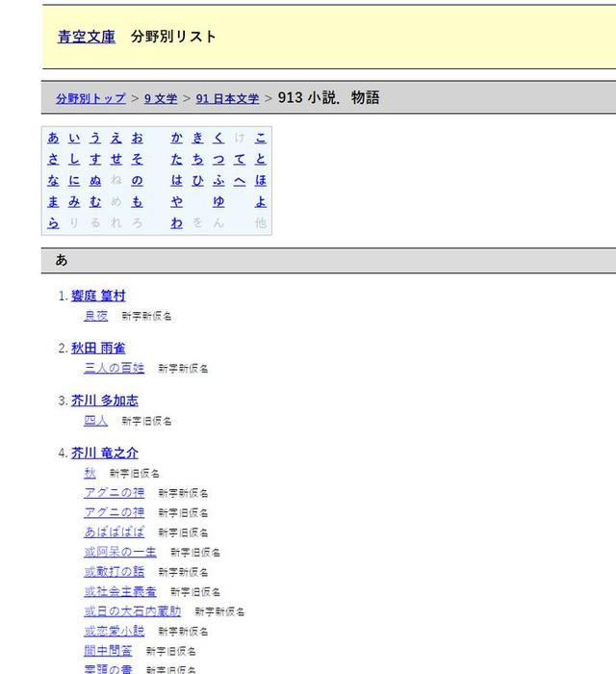Open the 9 文学 breadcrumb link

click(161, 98)
